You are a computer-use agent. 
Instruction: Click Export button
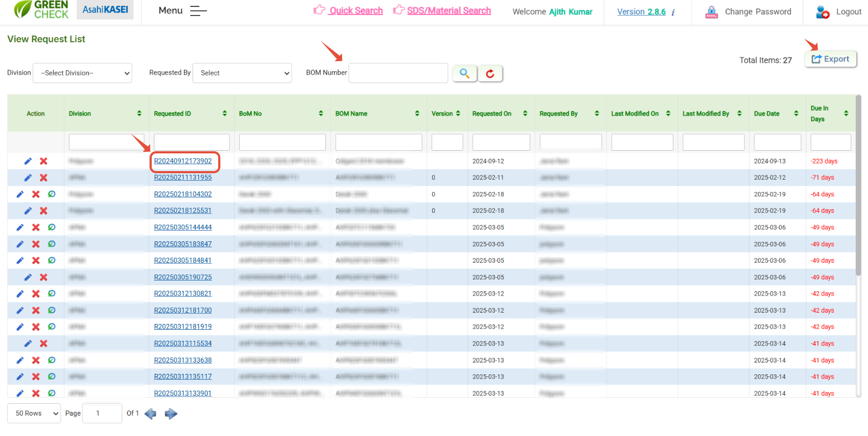pyautogui.click(x=830, y=59)
